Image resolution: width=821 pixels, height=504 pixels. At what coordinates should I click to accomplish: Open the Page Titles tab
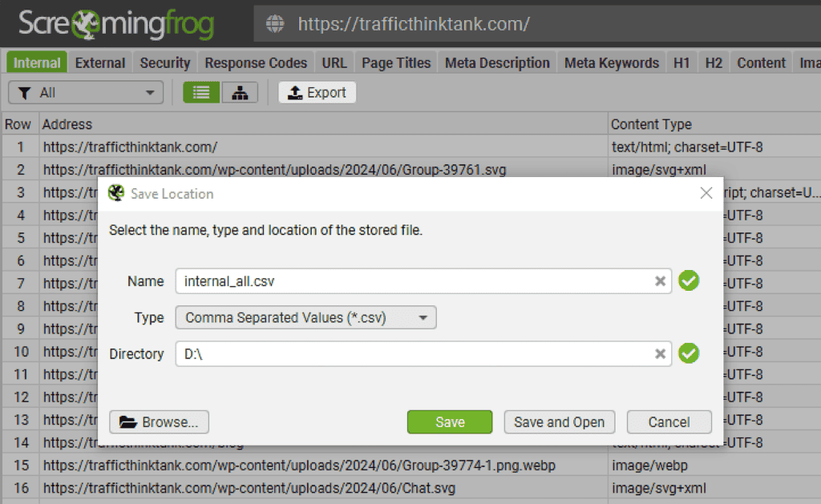(x=395, y=62)
